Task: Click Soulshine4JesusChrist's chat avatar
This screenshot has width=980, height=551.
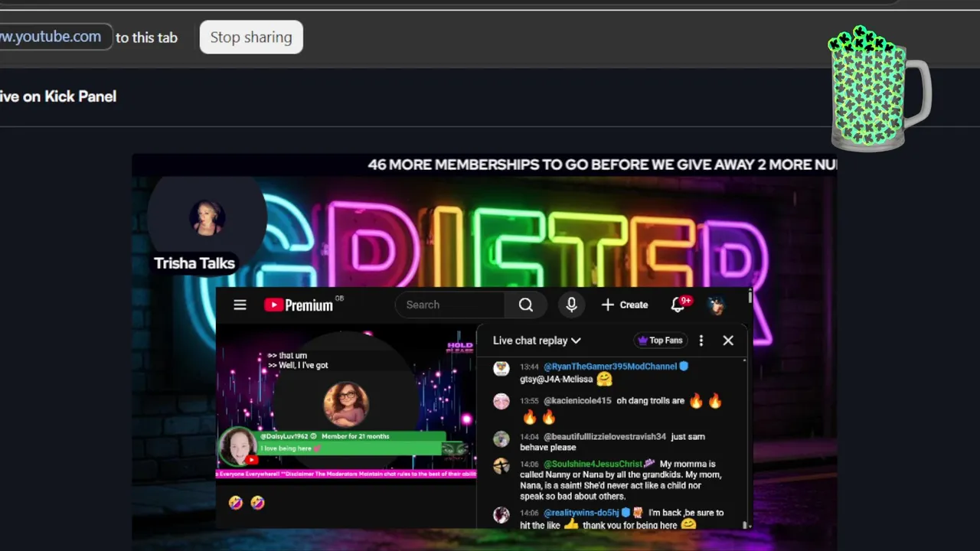Action: [x=501, y=465]
